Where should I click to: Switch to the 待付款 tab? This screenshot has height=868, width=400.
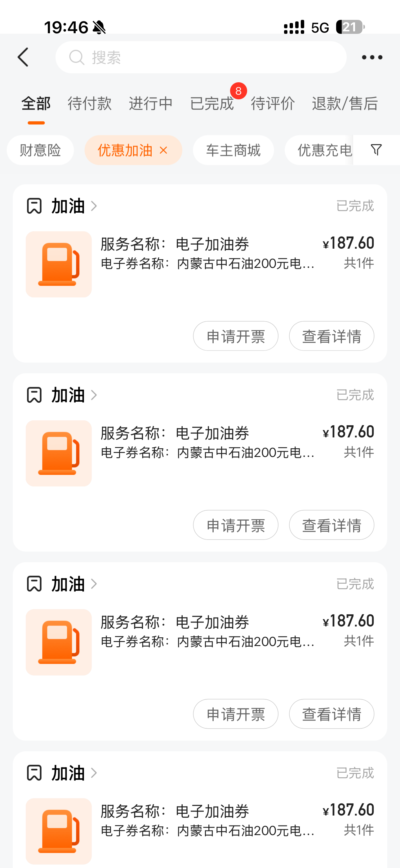pos(90,103)
